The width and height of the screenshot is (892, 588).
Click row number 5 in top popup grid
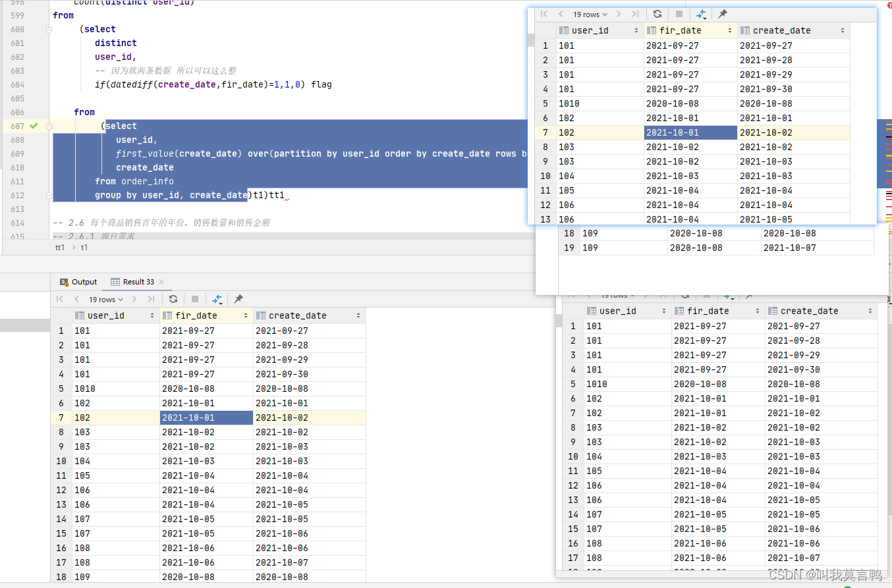point(545,103)
